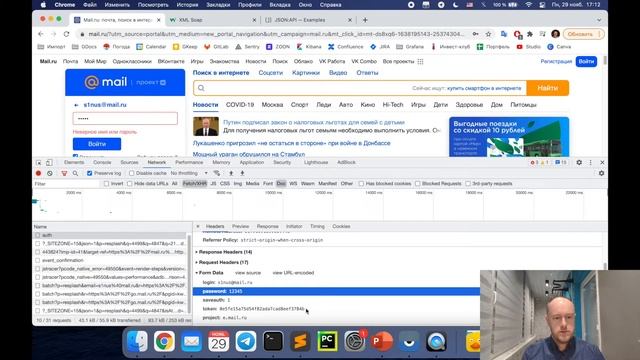
Task: Check Has blocked cookies
Action: point(361,184)
